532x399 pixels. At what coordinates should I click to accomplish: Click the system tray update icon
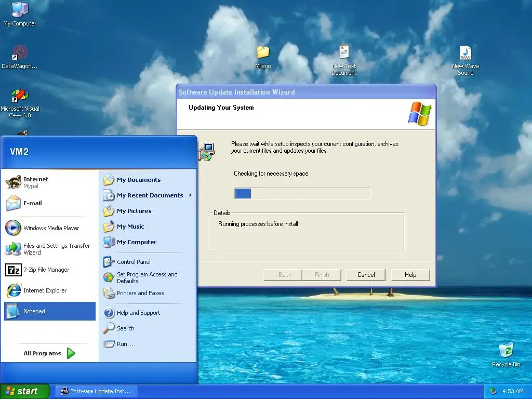pos(494,391)
